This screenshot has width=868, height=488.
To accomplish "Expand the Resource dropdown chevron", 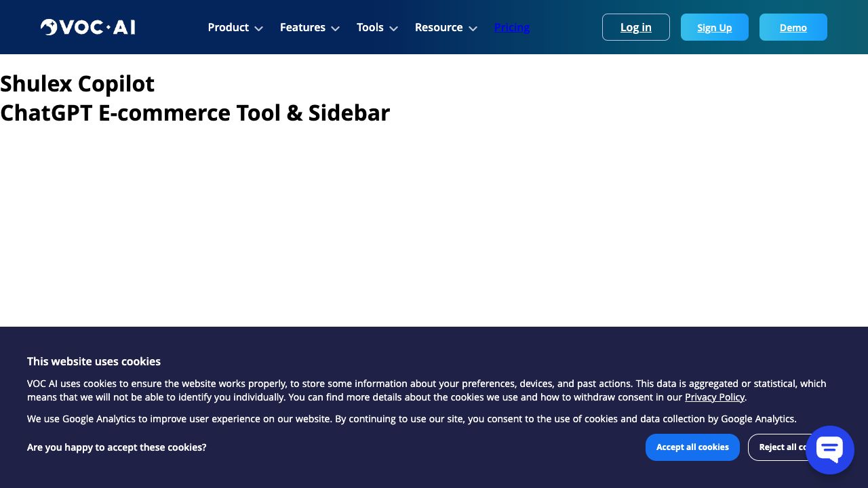I will [x=473, y=28].
